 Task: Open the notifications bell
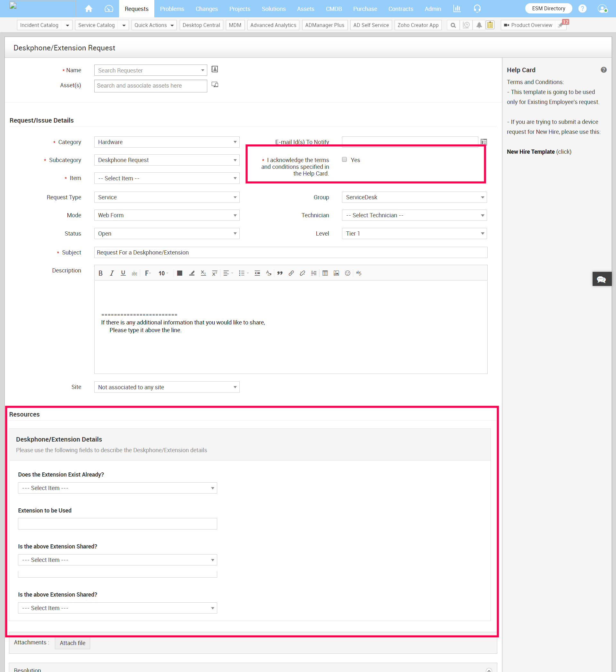479,25
